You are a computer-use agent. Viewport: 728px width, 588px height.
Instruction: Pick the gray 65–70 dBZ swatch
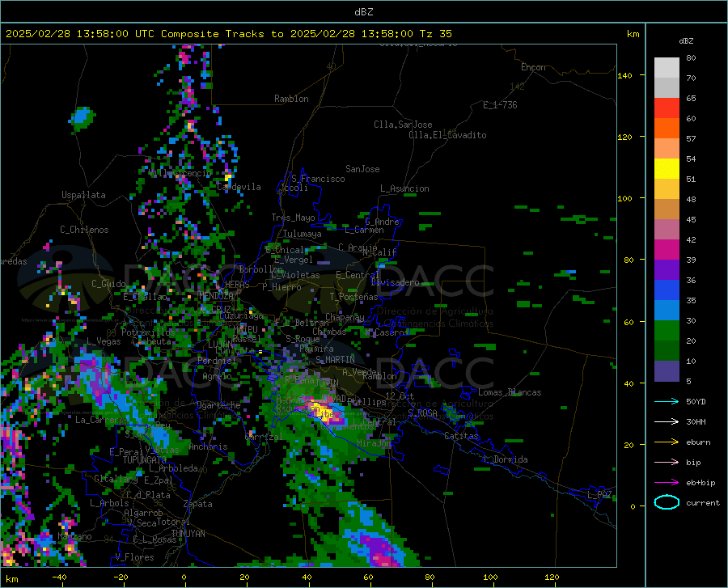tap(667, 87)
